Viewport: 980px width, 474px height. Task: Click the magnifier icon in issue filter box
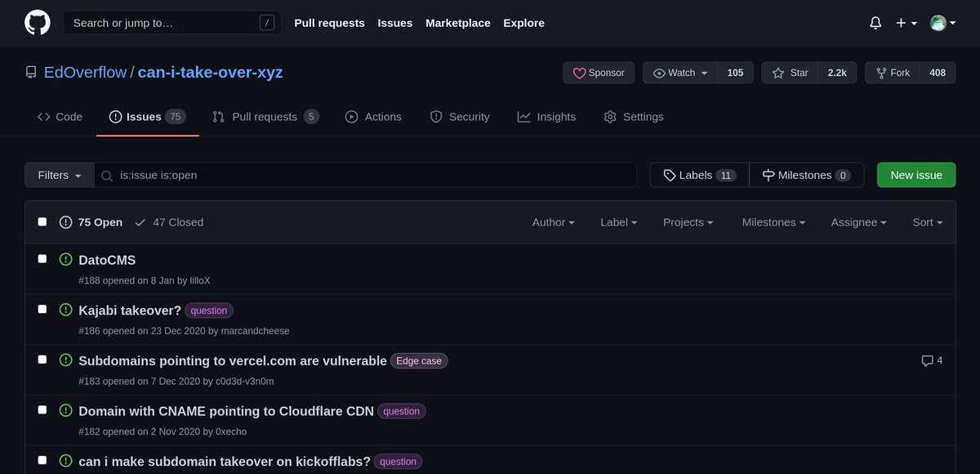click(x=107, y=175)
